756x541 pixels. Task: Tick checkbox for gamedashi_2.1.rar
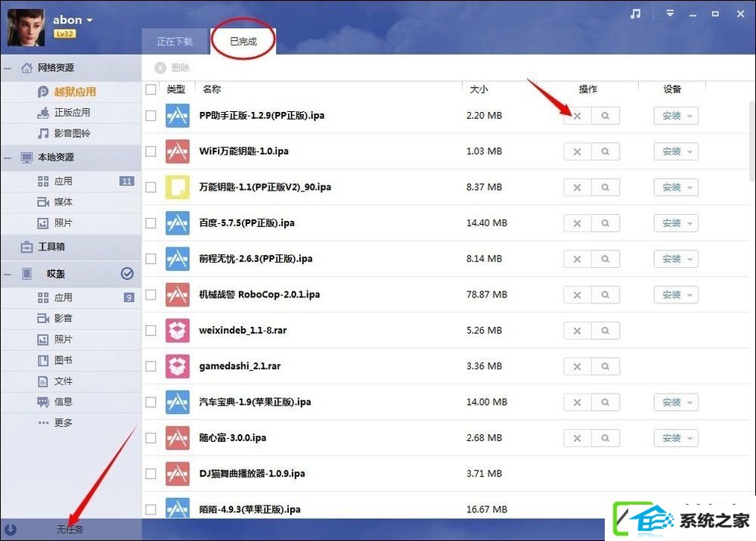pyautogui.click(x=151, y=366)
